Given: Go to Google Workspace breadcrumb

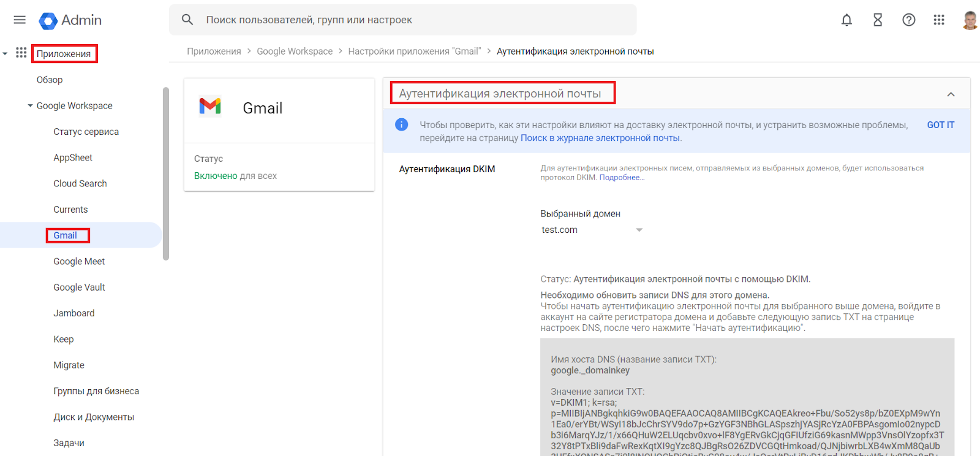Looking at the screenshot, I should [295, 51].
